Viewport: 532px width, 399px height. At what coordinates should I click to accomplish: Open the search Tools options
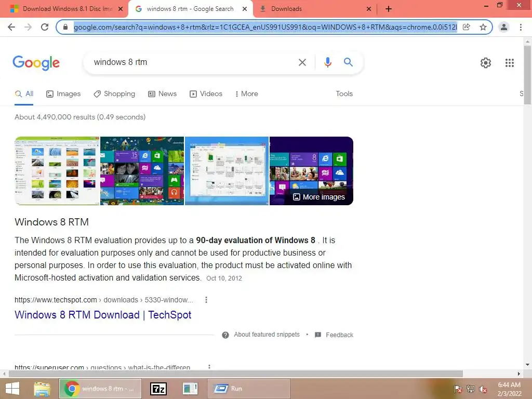pos(344,94)
